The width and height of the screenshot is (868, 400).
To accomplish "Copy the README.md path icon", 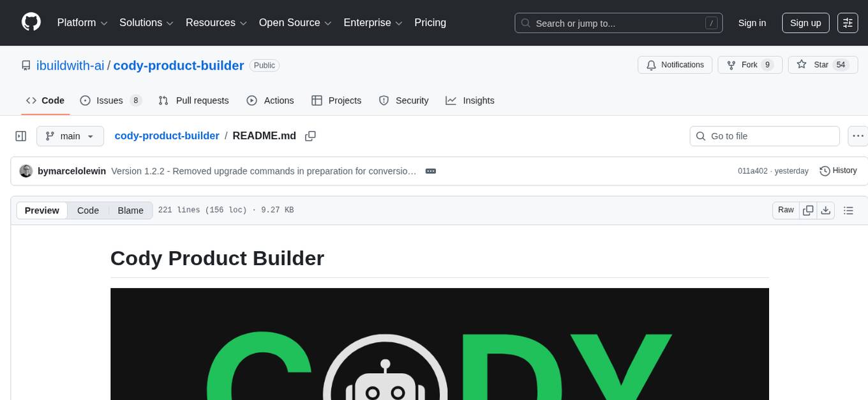I will click(310, 135).
